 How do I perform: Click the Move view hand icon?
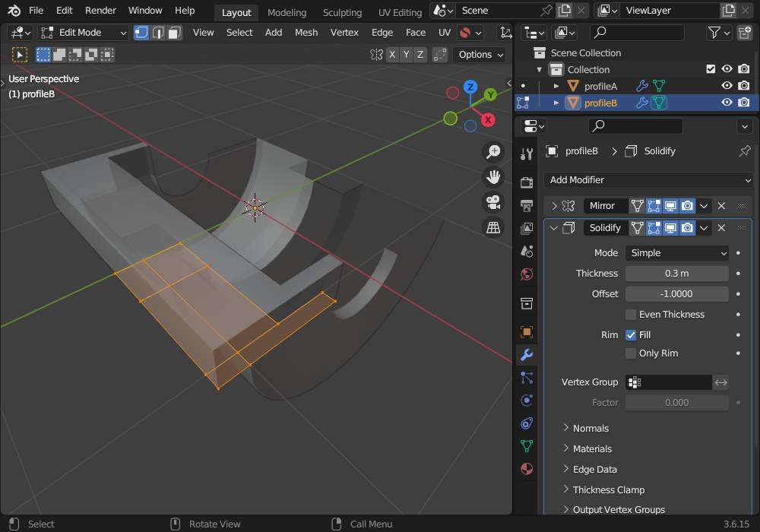point(493,177)
